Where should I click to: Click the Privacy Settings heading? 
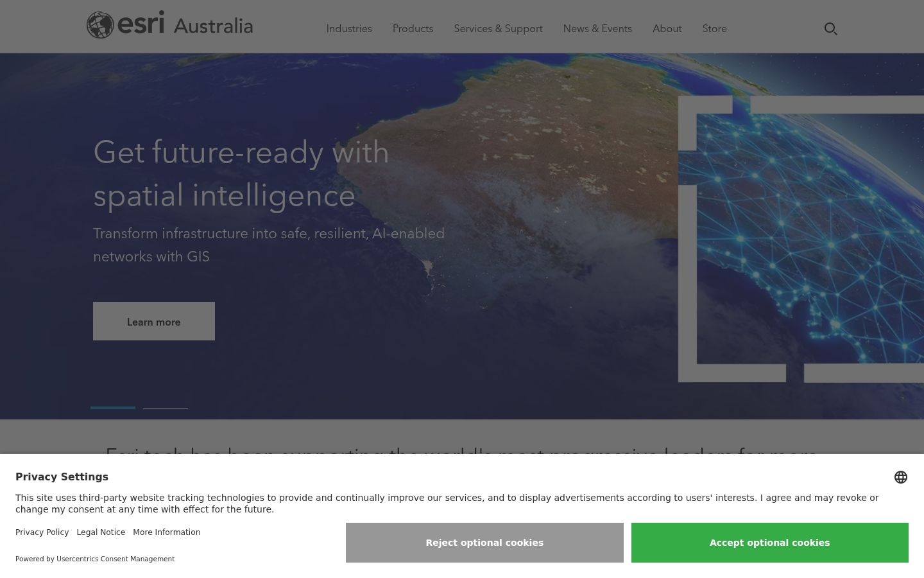pos(62,477)
